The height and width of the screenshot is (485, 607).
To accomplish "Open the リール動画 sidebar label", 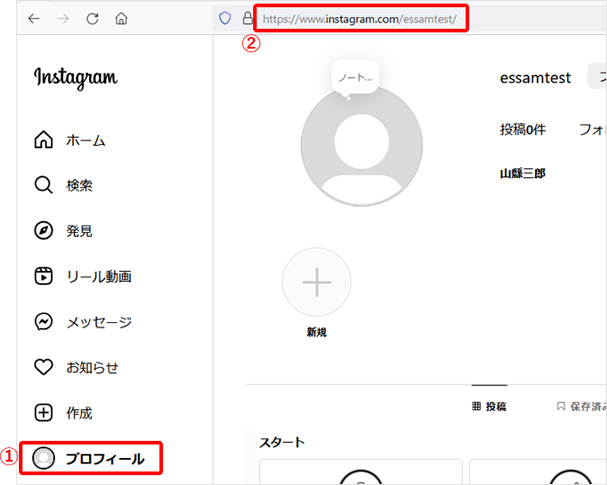I will (x=99, y=276).
